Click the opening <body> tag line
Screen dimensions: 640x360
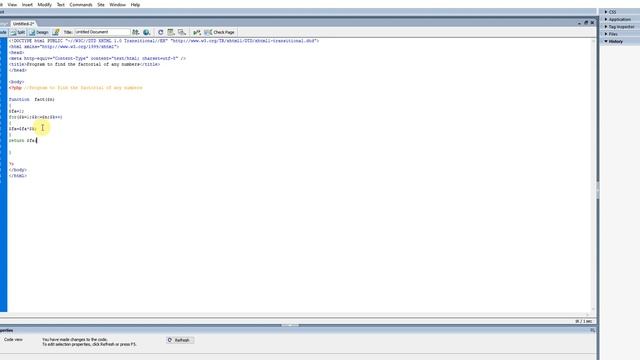point(16,82)
